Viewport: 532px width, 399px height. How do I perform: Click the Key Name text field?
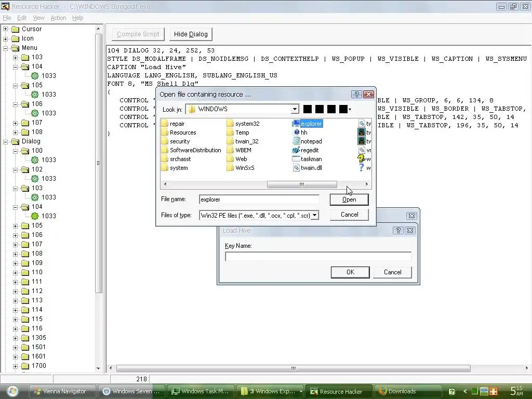pyautogui.click(x=318, y=257)
